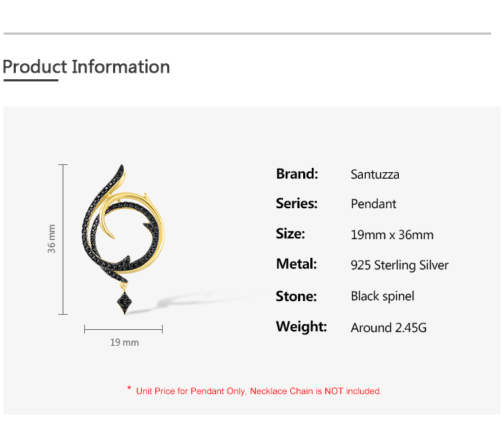Click the Around 2.45G weight value
504x443 pixels.
388,328
